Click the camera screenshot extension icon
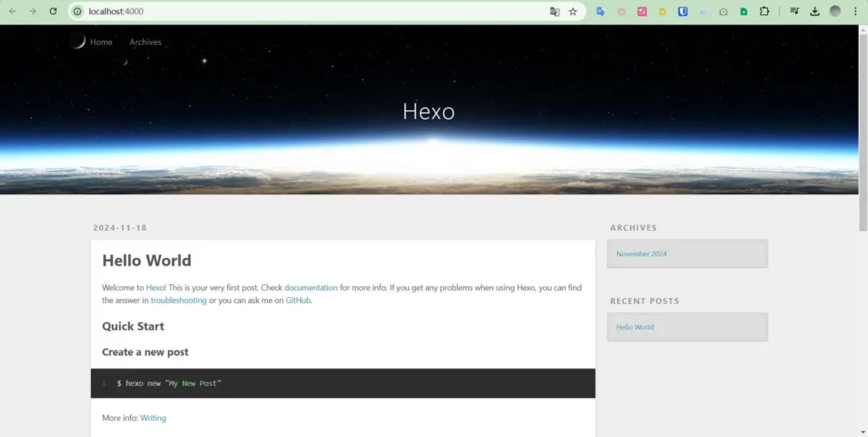Image resolution: width=868 pixels, height=437 pixels. coord(723,12)
